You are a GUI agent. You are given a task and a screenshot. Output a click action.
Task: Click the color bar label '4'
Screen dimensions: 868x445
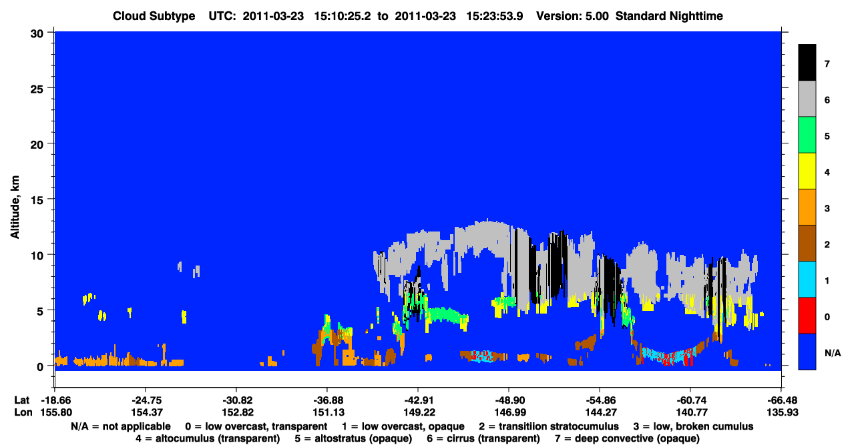click(827, 172)
